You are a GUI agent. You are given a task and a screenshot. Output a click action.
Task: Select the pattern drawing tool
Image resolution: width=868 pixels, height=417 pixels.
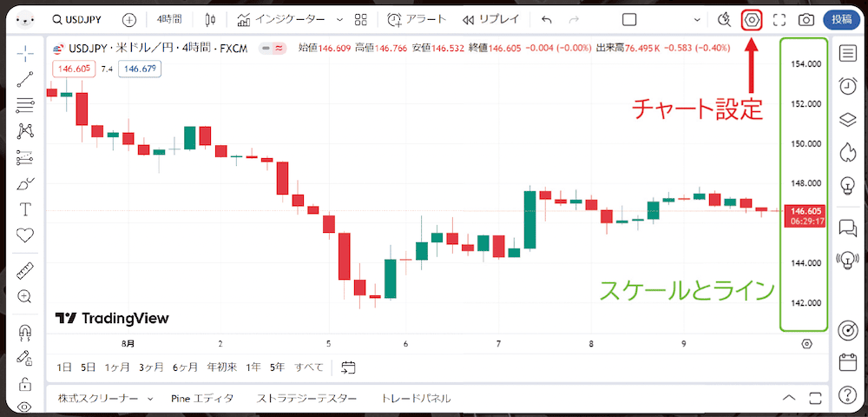coord(25,131)
